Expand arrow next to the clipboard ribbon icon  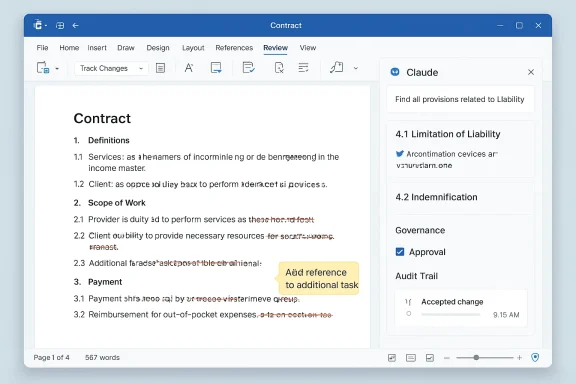[x=57, y=69]
